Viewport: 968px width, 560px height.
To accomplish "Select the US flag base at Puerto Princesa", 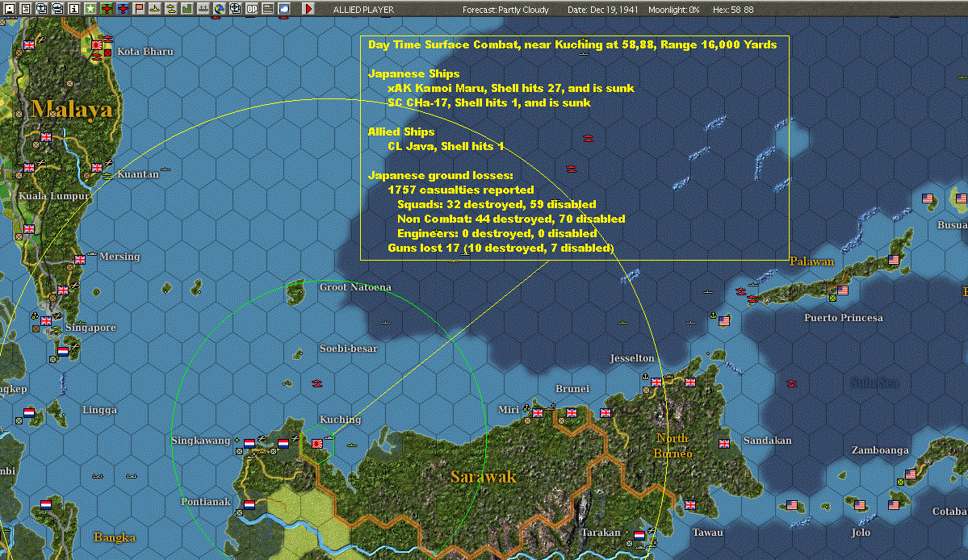I will tap(843, 290).
